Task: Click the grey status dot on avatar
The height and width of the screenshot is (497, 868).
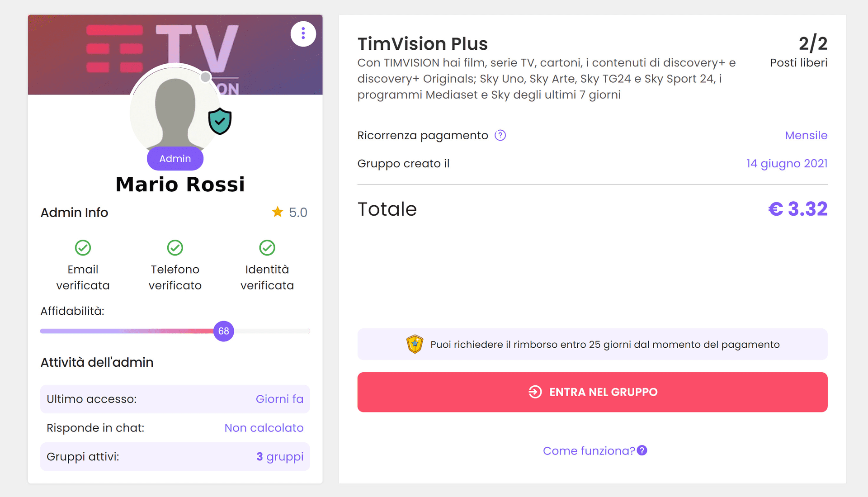Action: tap(206, 77)
